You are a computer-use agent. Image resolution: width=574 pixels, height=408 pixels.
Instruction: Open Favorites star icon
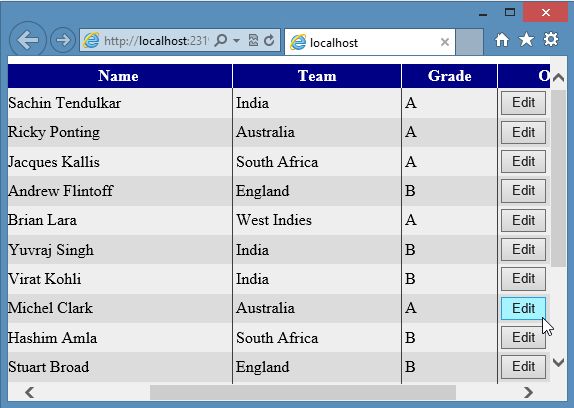pyautogui.click(x=526, y=40)
